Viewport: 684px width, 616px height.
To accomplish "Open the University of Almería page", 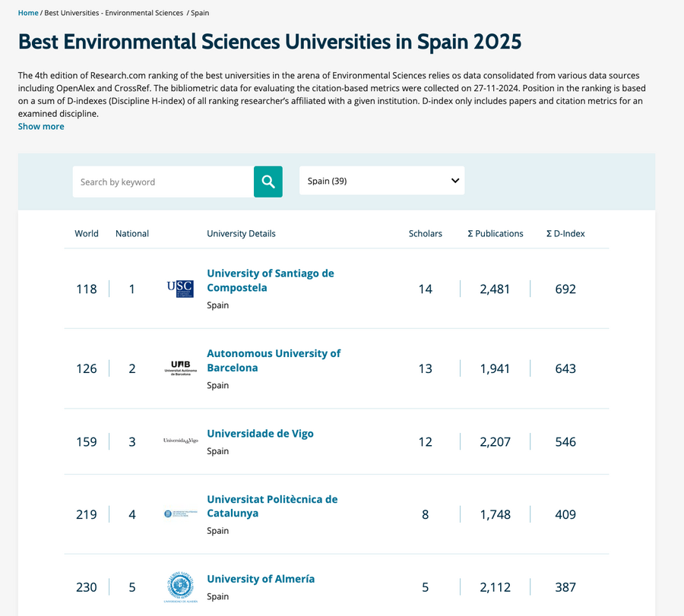I will tap(261, 579).
